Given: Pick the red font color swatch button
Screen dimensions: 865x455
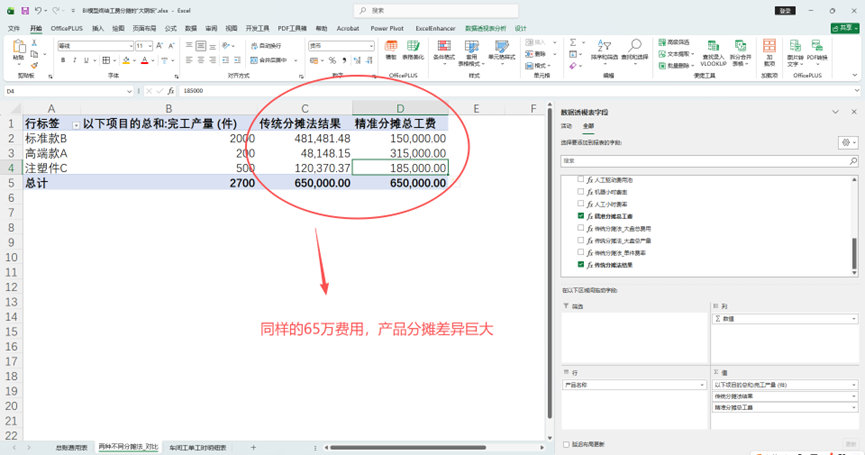Looking at the screenshot, I should (x=145, y=60).
